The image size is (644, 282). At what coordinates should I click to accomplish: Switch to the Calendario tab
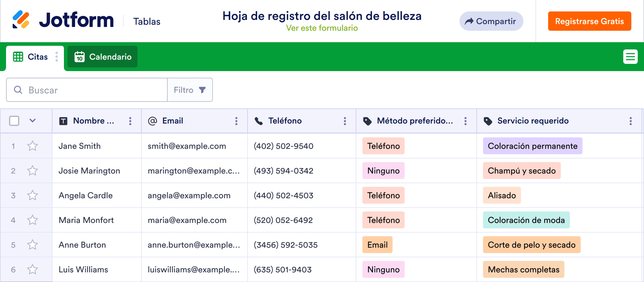pyautogui.click(x=103, y=57)
